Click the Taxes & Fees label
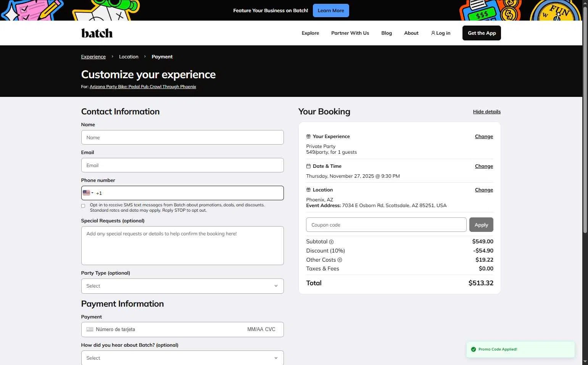 pyautogui.click(x=322, y=269)
